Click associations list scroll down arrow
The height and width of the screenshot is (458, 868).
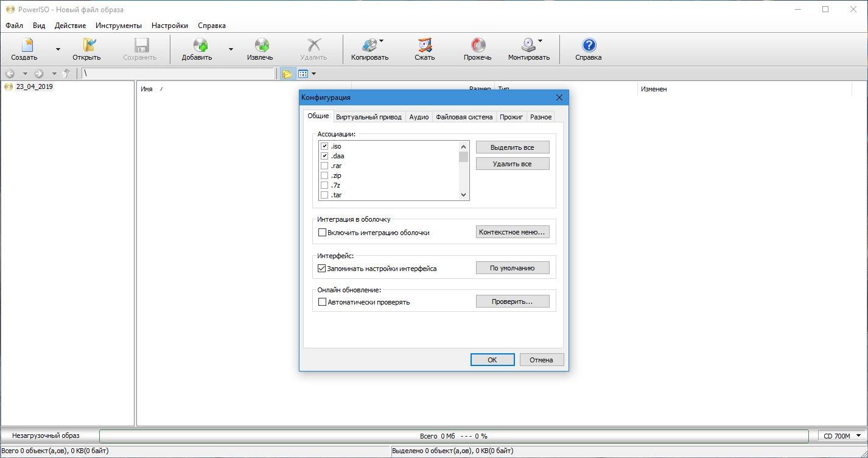pyautogui.click(x=464, y=195)
